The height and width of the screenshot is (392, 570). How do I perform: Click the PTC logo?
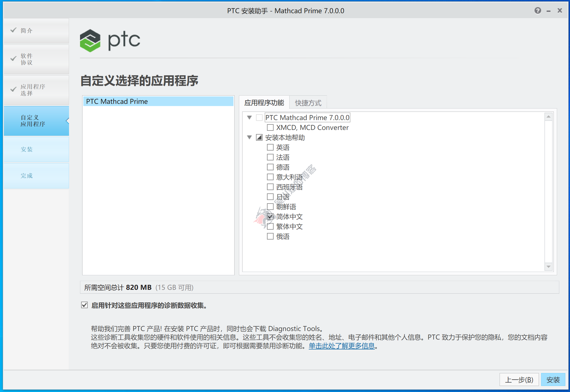pyautogui.click(x=110, y=40)
